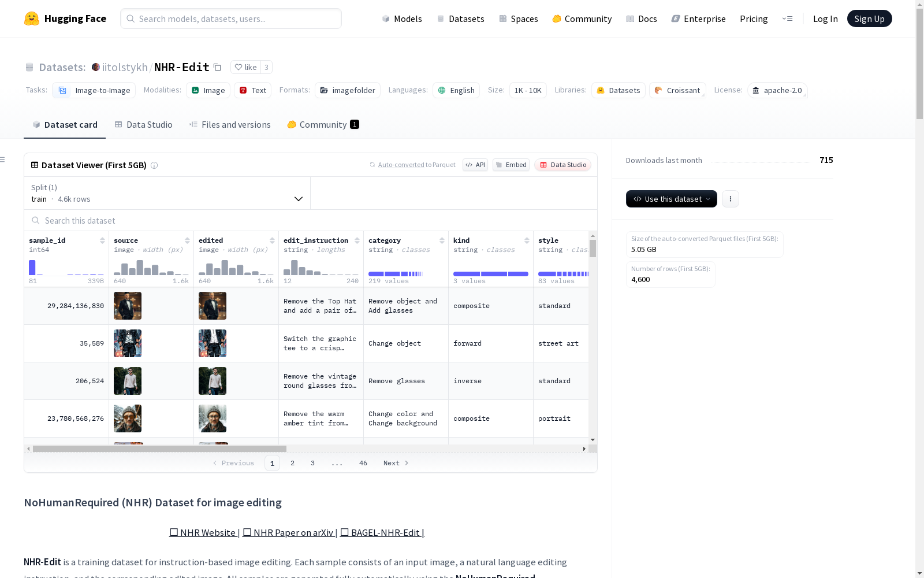Select the Image modality tag
This screenshot has width=924, height=578.
click(x=208, y=90)
